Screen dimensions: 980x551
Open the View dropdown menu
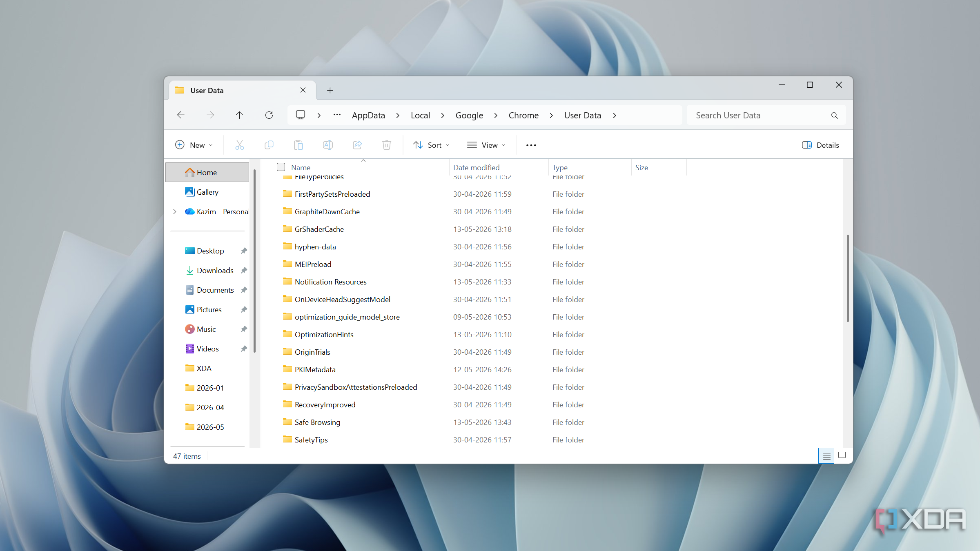pos(486,145)
